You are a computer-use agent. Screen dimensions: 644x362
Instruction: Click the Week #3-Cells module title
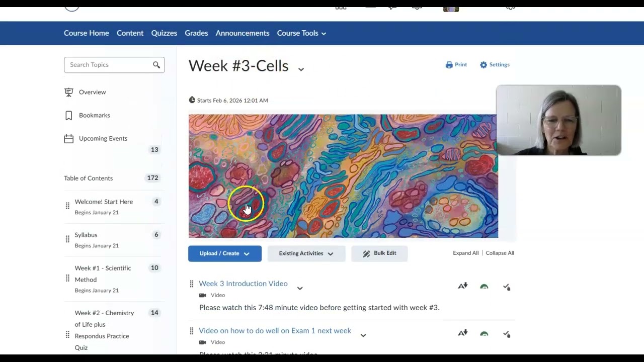(x=238, y=66)
